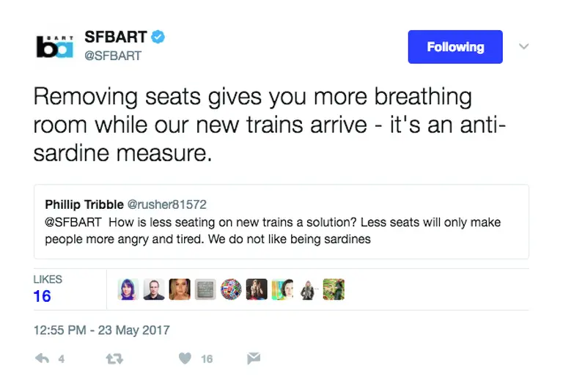Screen dimensions: 563x392
Task: Open the first liker's purple avatar
Action: 128,289
